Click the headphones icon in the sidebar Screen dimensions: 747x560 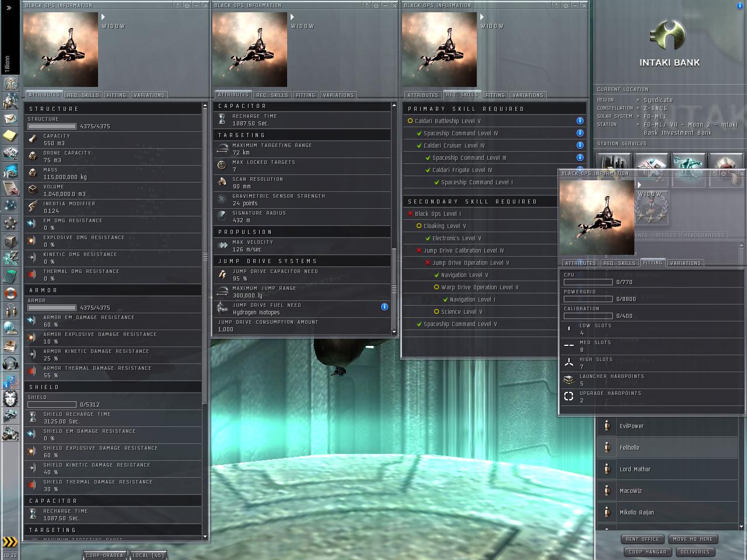pyautogui.click(x=10, y=363)
